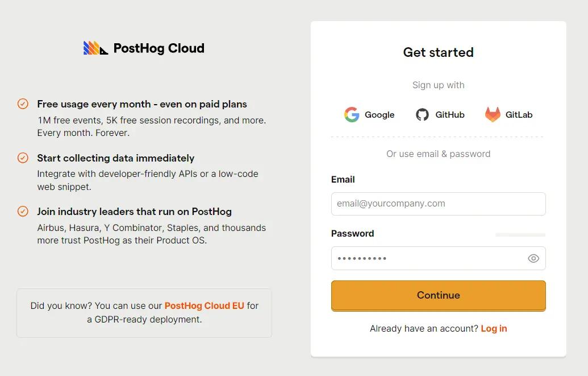The image size is (588, 376).
Task: Click the PostHog hedgehog logo icon
Action: pyautogui.click(x=95, y=48)
